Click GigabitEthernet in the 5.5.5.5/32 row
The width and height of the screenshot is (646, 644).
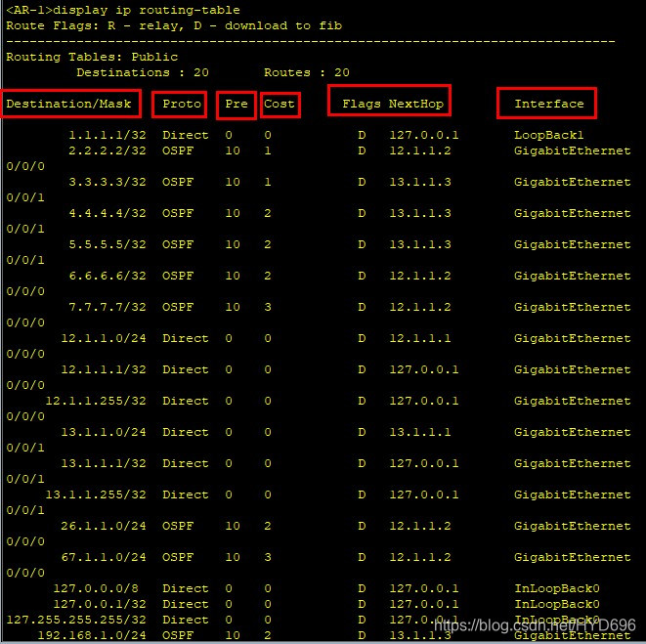[573, 244]
